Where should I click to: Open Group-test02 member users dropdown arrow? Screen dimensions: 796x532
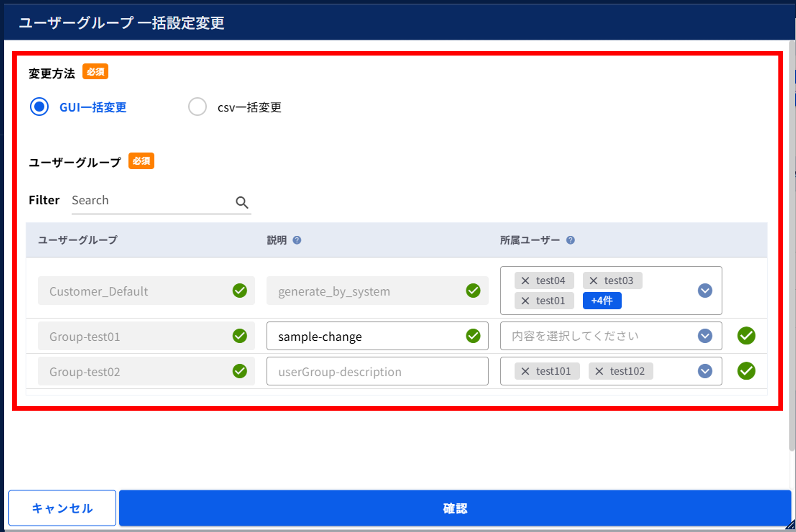coord(705,371)
